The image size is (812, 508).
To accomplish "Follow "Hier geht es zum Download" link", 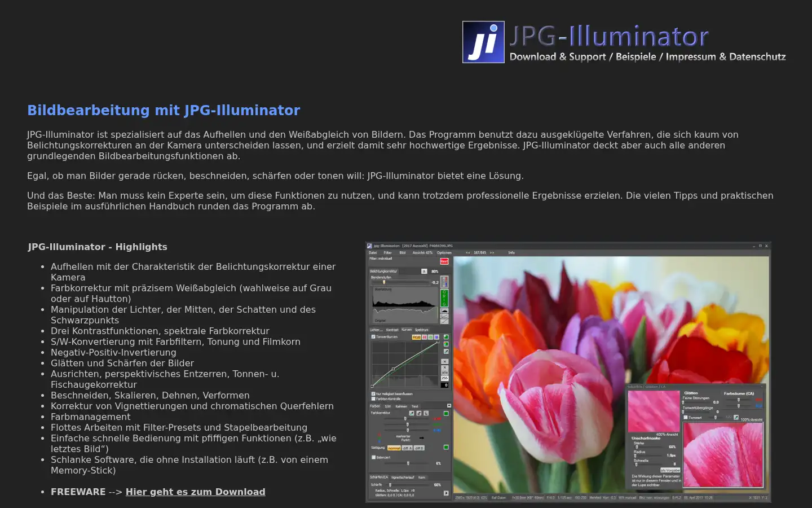I will 195,492.
